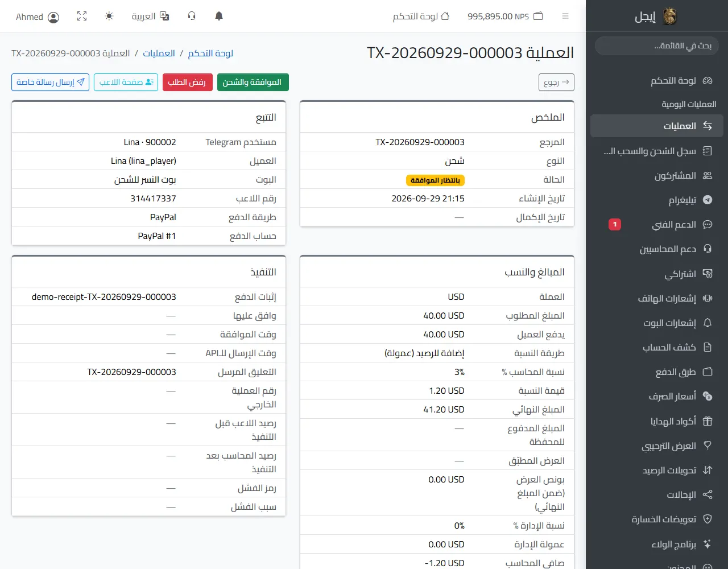Open the Ahmed user account menu
728x569 pixels.
tap(38, 17)
